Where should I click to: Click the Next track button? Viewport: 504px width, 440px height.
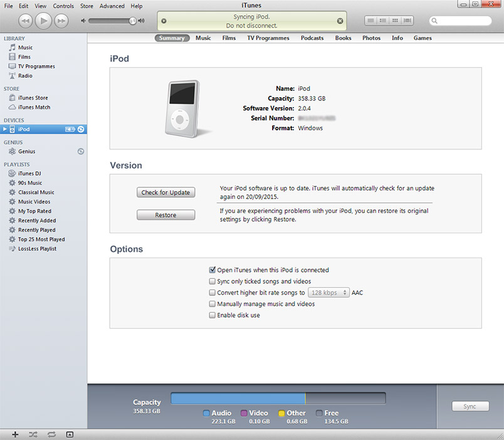tap(61, 21)
